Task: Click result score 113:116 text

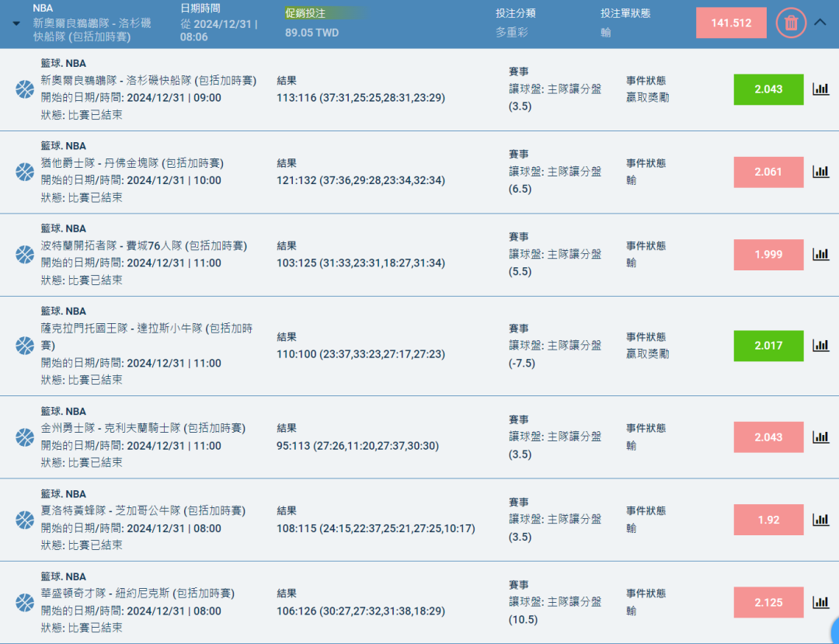Action: tap(360, 98)
